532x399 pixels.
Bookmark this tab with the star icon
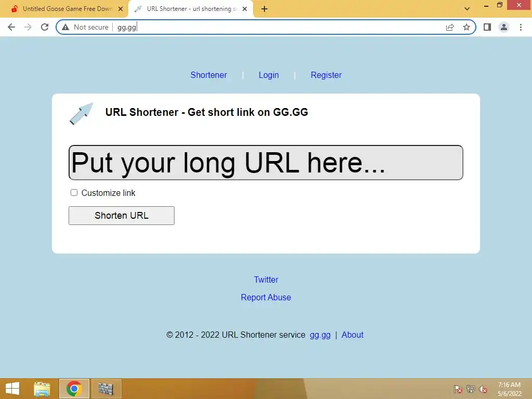[x=467, y=27]
